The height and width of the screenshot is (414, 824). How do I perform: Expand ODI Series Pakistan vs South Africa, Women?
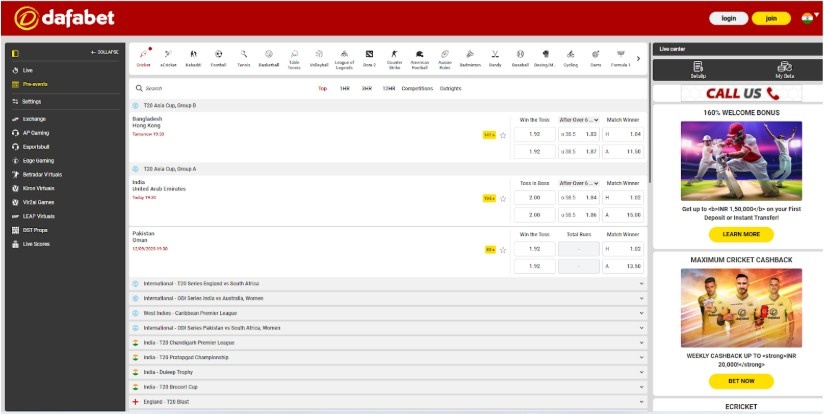[x=388, y=328]
